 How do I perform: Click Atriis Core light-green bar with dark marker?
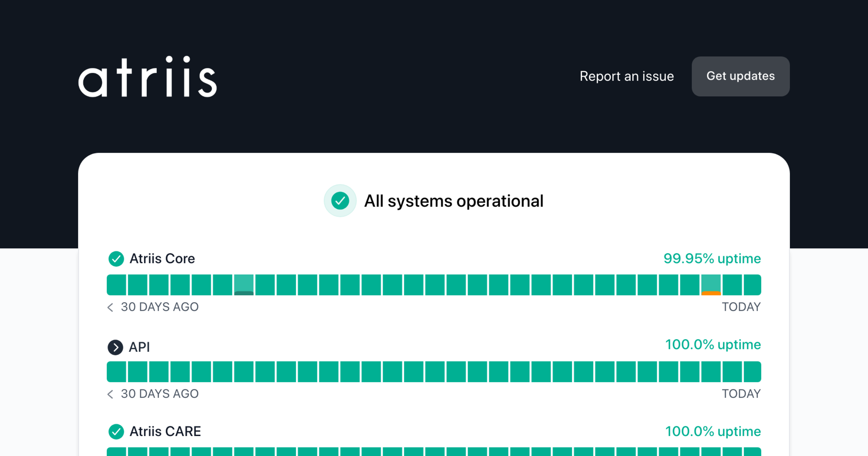(244, 285)
